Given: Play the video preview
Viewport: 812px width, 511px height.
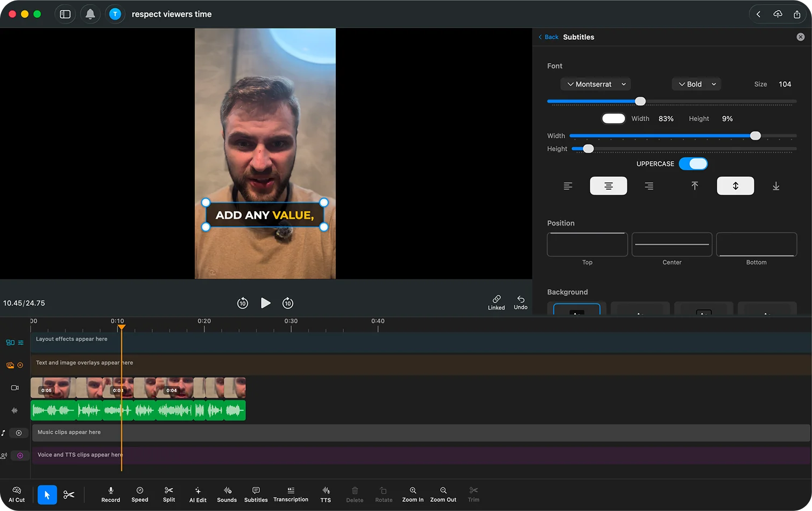Looking at the screenshot, I should (x=265, y=303).
